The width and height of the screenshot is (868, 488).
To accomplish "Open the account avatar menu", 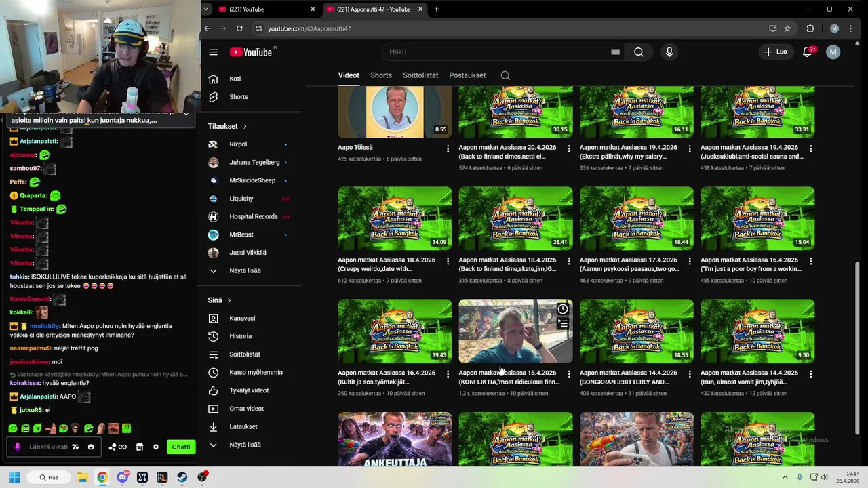I will (833, 52).
